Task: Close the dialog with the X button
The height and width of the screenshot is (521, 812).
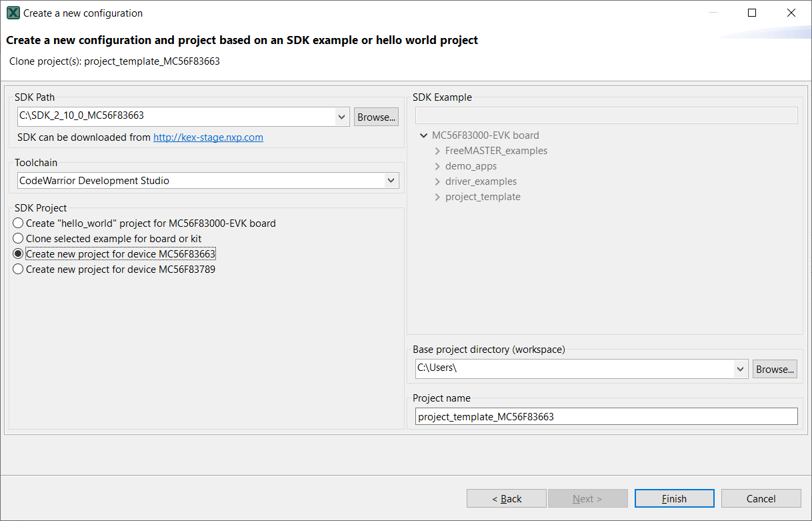Action: (791, 13)
